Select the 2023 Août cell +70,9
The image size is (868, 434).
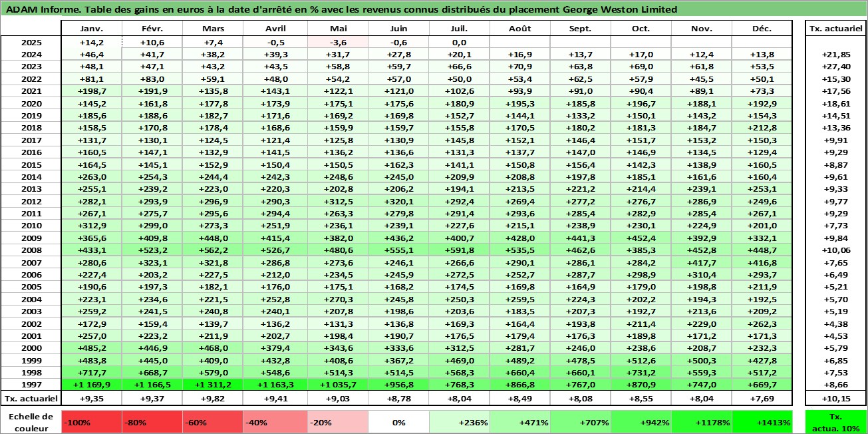pyautogui.click(x=519, y=67)
